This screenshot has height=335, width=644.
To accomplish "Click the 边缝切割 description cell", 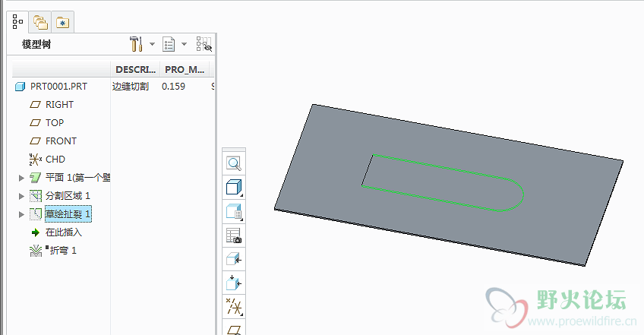I will point(130,87).
